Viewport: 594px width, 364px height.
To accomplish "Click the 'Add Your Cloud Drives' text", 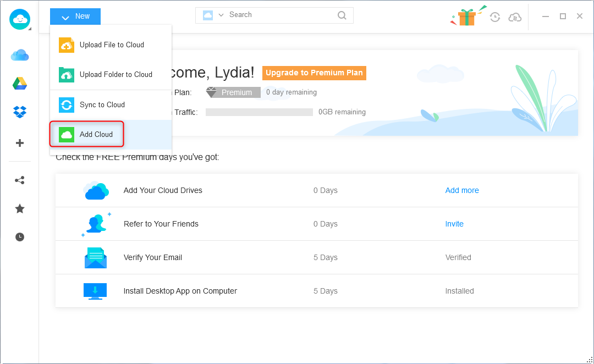I will tap(163, 190).
